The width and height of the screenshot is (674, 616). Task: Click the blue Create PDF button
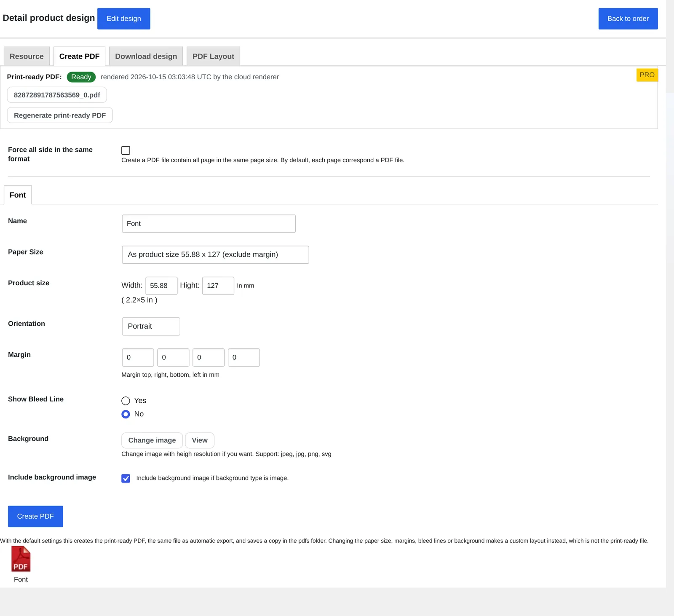pyautogui.click(x=35, y=516)
